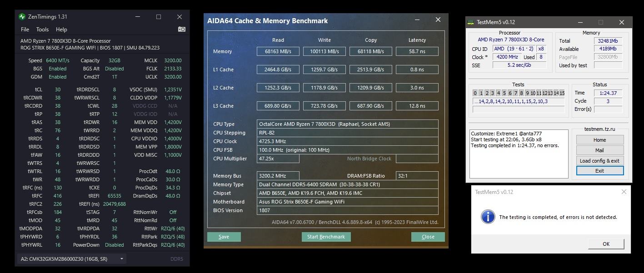644x273 pixels.
Task: Click the MEM VDD 1,4200V value
Action: (172, 122)
